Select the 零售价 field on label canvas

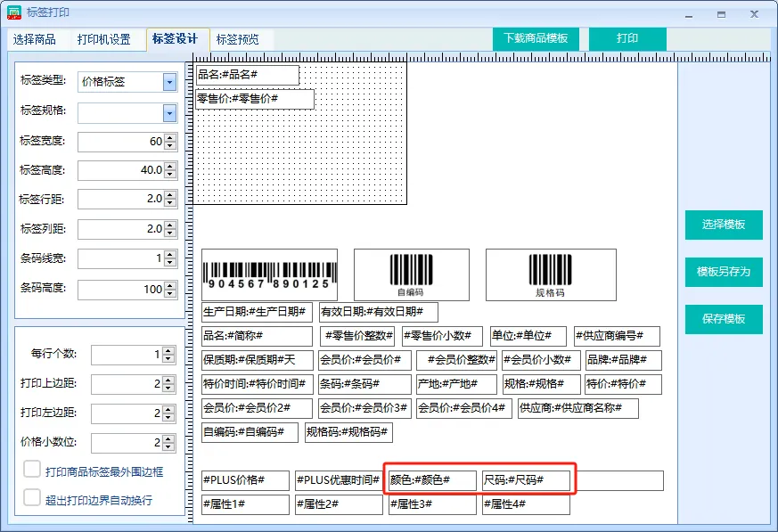(x=254, y=99)
